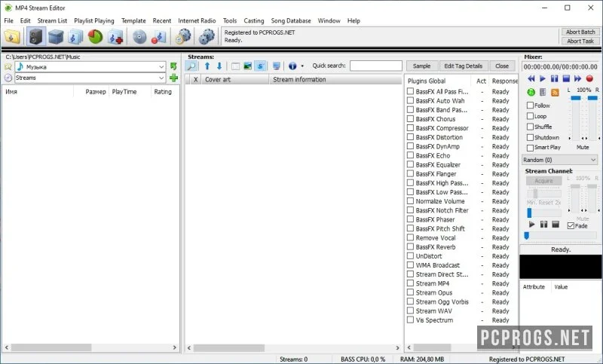
Task: Open the Casting menu
Action: pos(254,21)
